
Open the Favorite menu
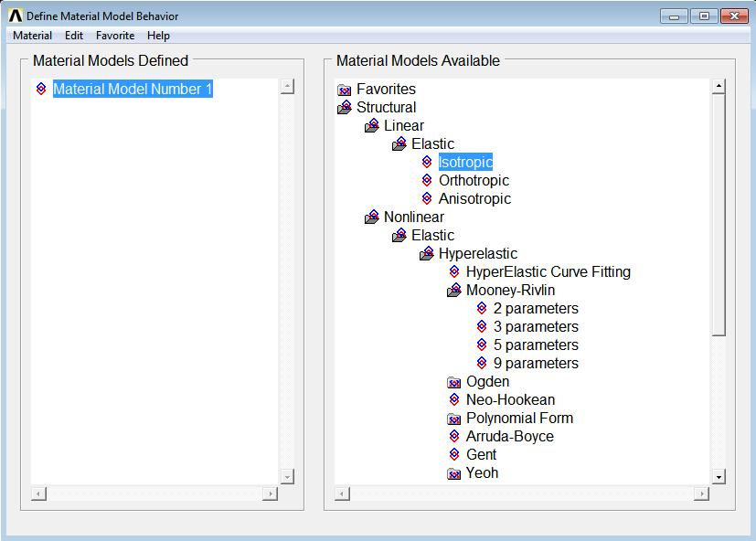115,36
